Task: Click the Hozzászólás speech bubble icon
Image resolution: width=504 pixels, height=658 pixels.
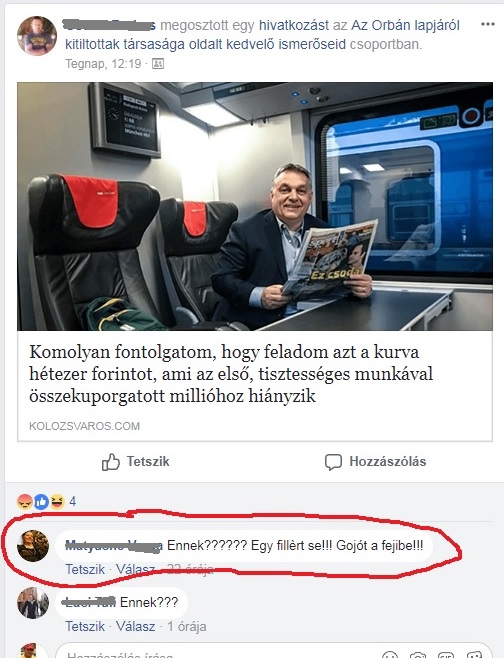Action: click(333, 462)
